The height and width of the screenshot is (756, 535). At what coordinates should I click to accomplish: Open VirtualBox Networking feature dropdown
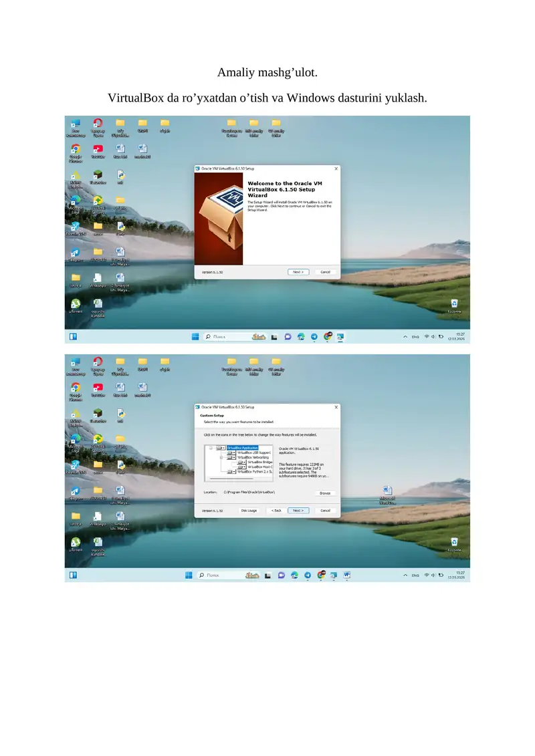point(231,458)
